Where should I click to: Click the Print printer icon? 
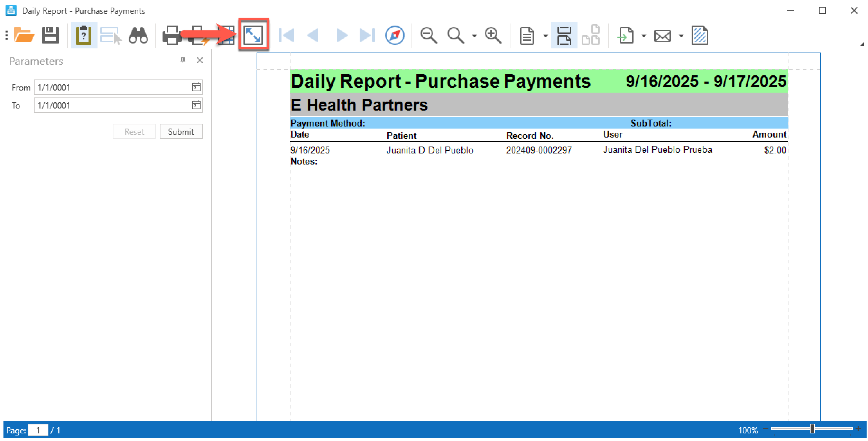(172, 35)
